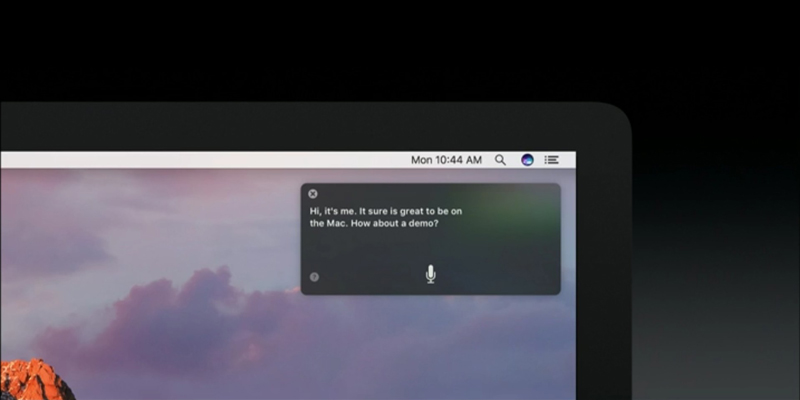The height and width of the screenshot is (400, 800).
Task: Open Spotlight search magnifier in menu bar
Action: point(501,160)
